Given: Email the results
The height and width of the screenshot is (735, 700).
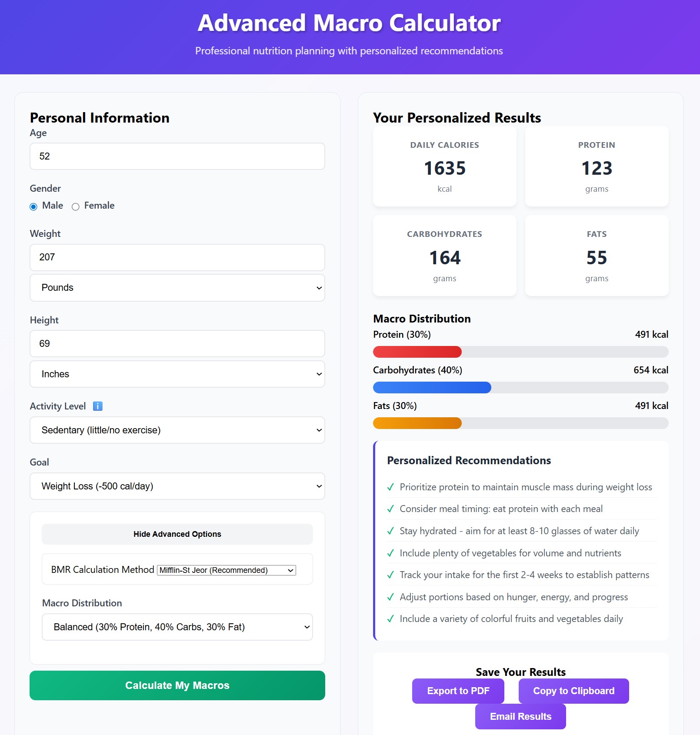Looking at the screenshot, I should pyautogui.click(x=520, y=716).
